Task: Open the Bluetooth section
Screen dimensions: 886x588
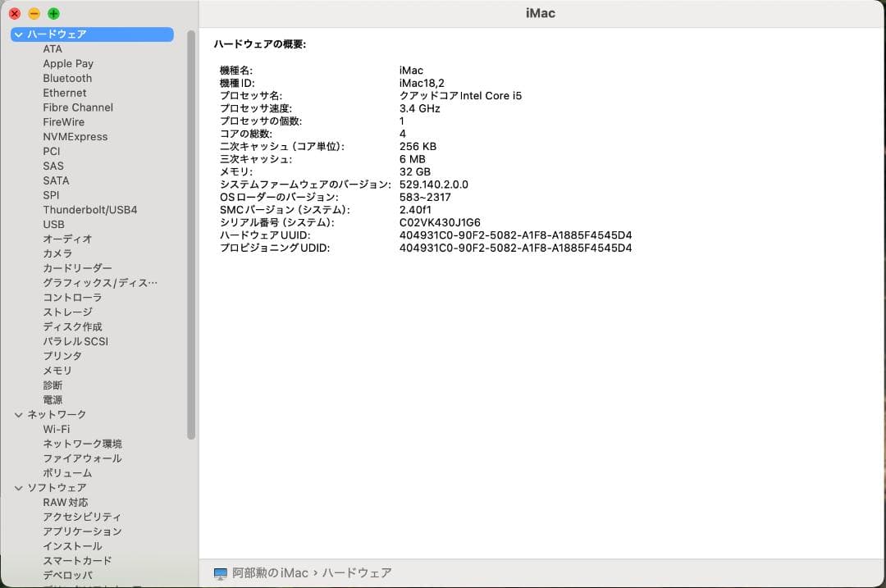Action: click(67, 78)
